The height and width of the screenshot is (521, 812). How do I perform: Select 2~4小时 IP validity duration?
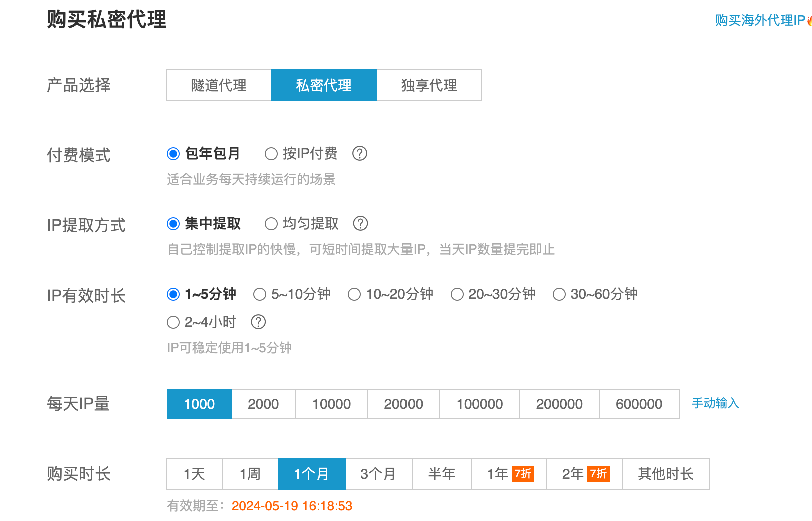(x=173, y=322)
